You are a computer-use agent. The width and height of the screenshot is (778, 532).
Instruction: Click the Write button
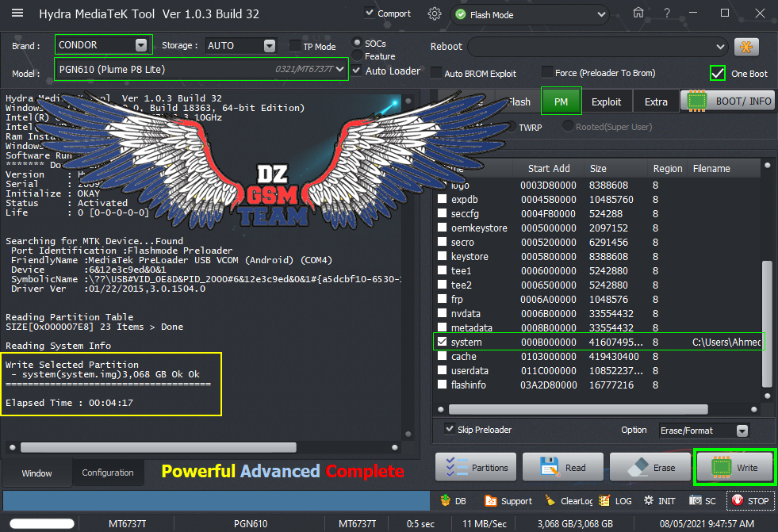point(734,468)
